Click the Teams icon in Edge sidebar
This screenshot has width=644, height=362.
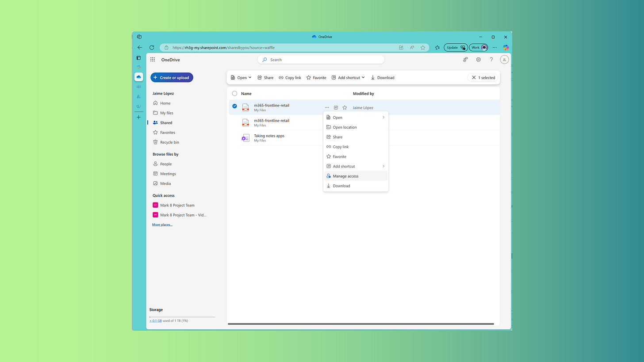click(x=139, y=87)
